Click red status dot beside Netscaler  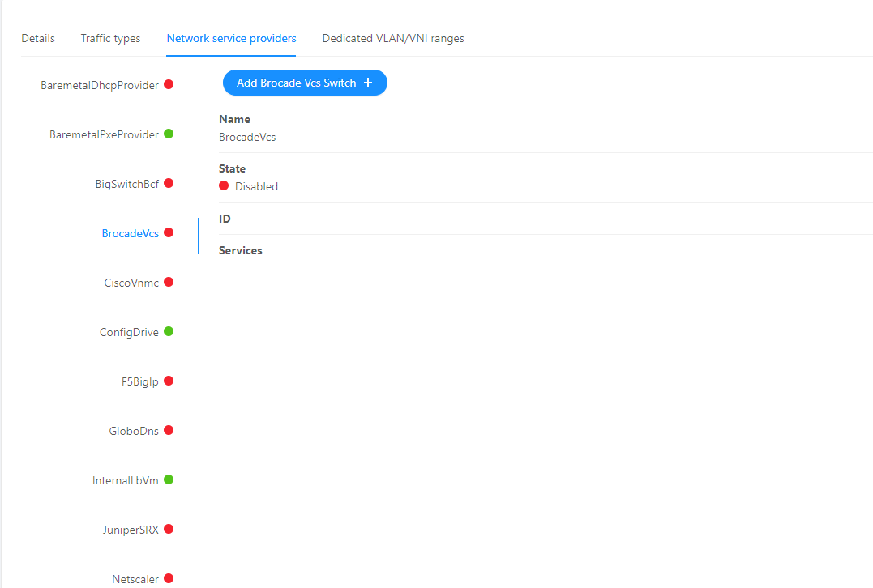pyautogui.click(x=169, y=578)
